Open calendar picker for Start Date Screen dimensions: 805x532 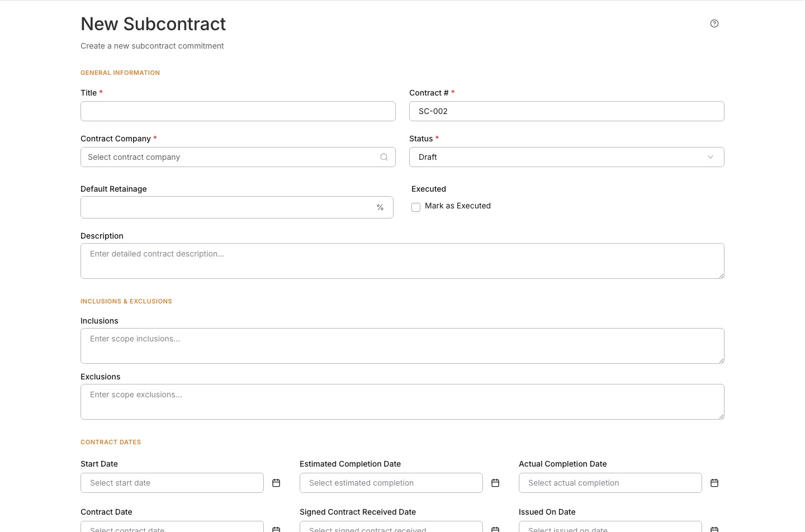pos(276,483)
